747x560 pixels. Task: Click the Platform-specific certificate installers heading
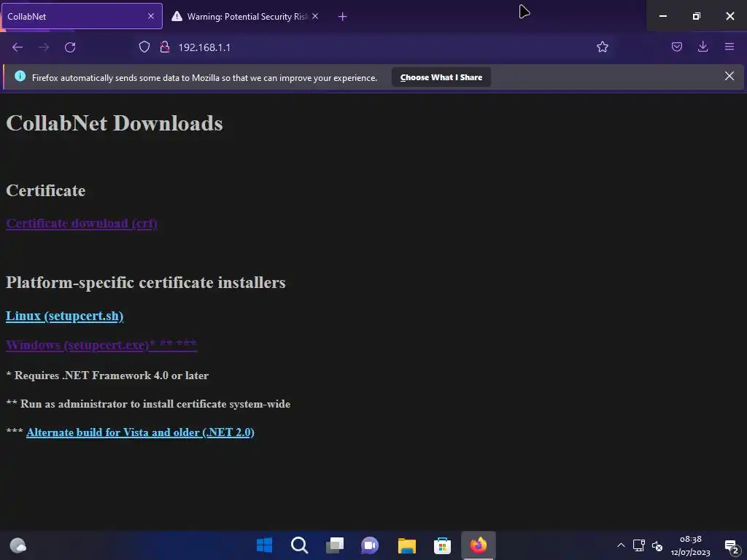pyautogui.click(x=146, y=282)
